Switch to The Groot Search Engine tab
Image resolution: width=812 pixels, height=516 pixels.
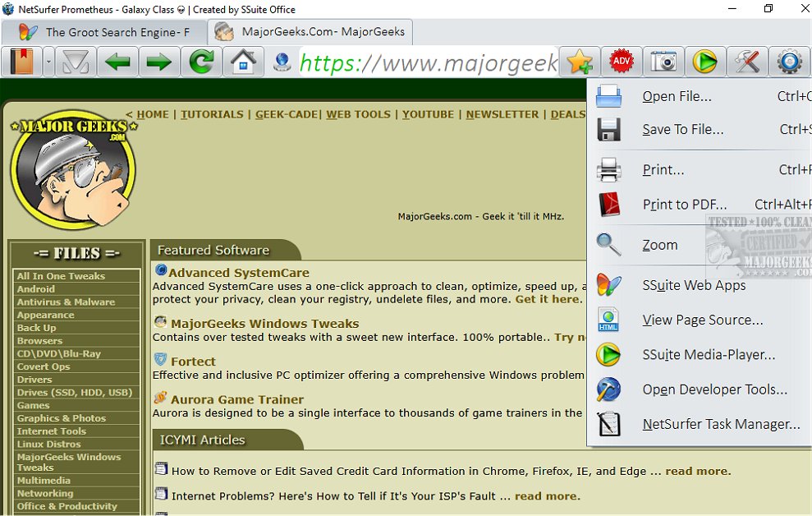pos(104,32)
